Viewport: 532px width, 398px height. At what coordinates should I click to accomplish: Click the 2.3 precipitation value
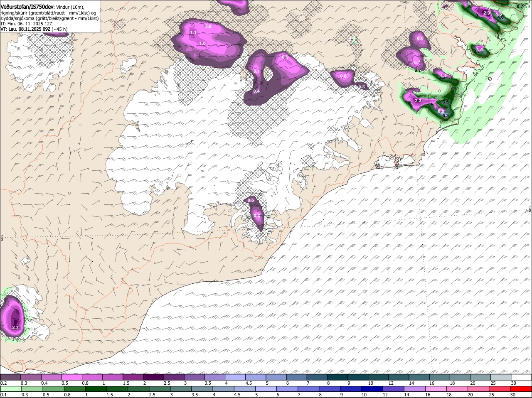[418, 101]
